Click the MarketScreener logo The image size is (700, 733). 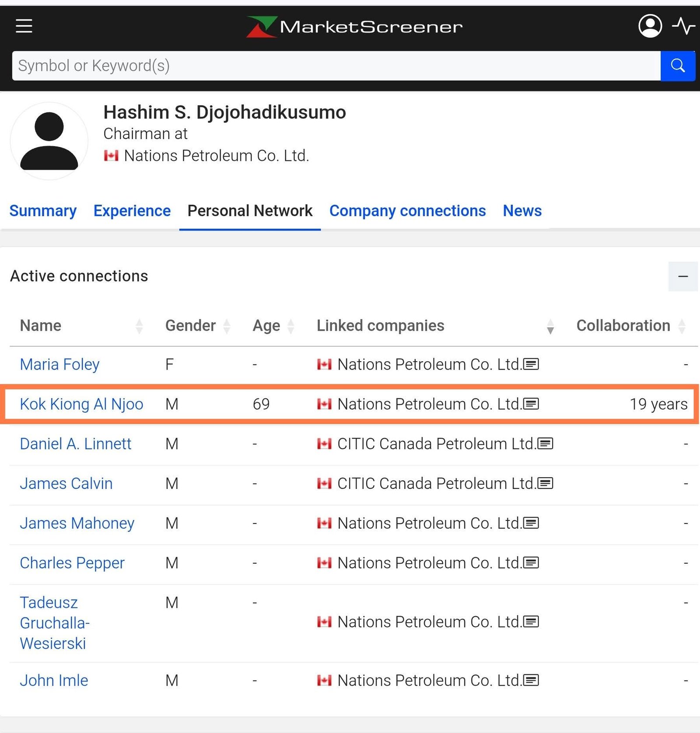pyautogui.click(x=354, y=27)
